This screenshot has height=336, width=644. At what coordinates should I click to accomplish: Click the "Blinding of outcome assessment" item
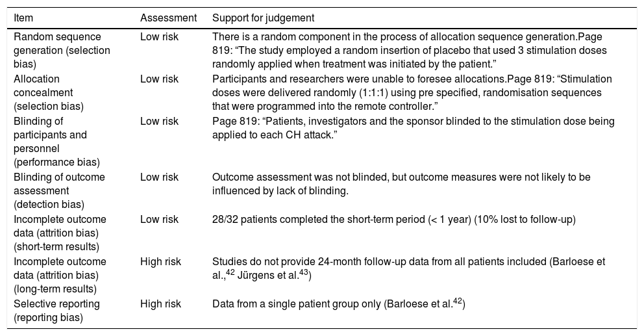click(59, 188)
